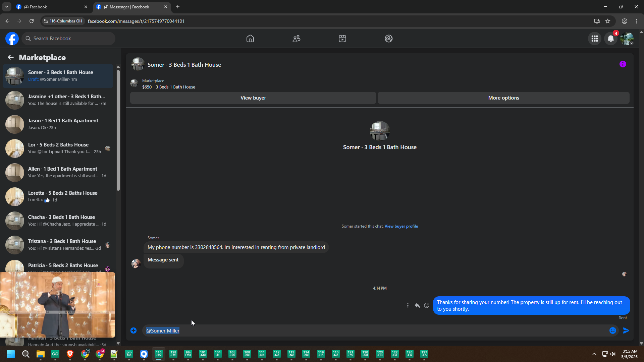This screenshot has width=644, height=362.
Task: Open more actions plus icon beside message box
Action: tap(133, 331)
